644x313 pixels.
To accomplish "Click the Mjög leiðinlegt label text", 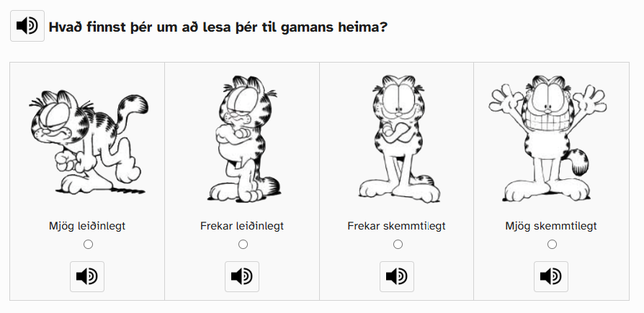I will pos(87,226).
